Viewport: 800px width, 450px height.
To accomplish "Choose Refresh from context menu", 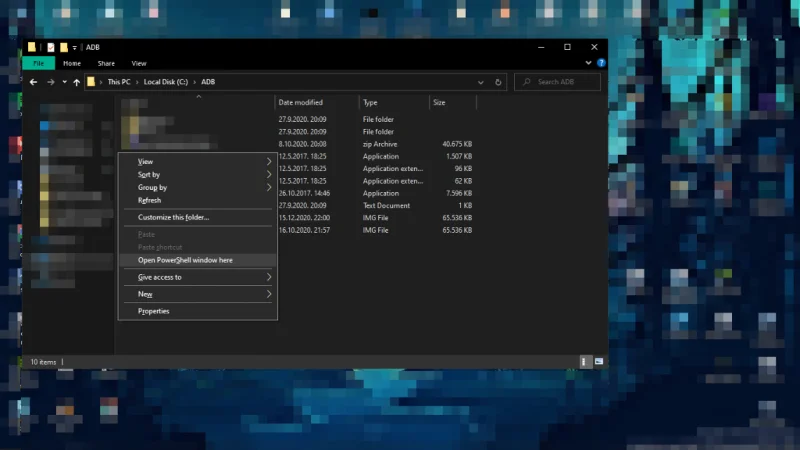I will [198, 201].
